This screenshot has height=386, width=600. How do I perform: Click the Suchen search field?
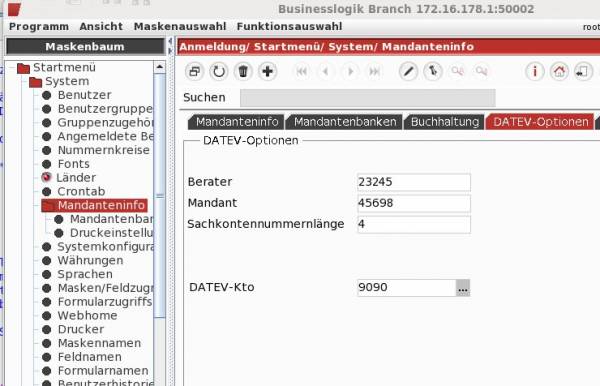click(368, 98)
